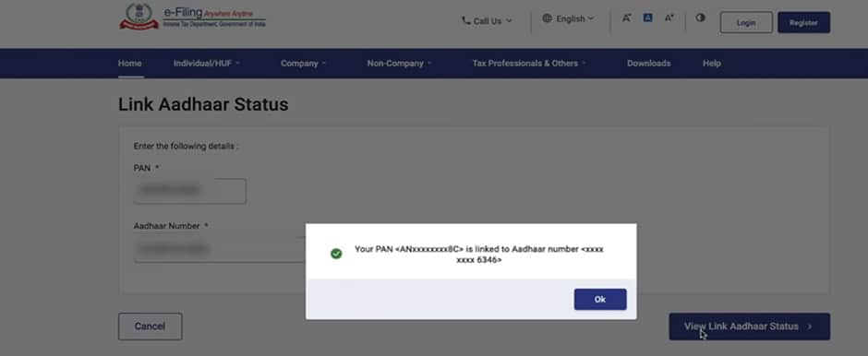
Task: Click the PAN input field
Action: [190, 191]
